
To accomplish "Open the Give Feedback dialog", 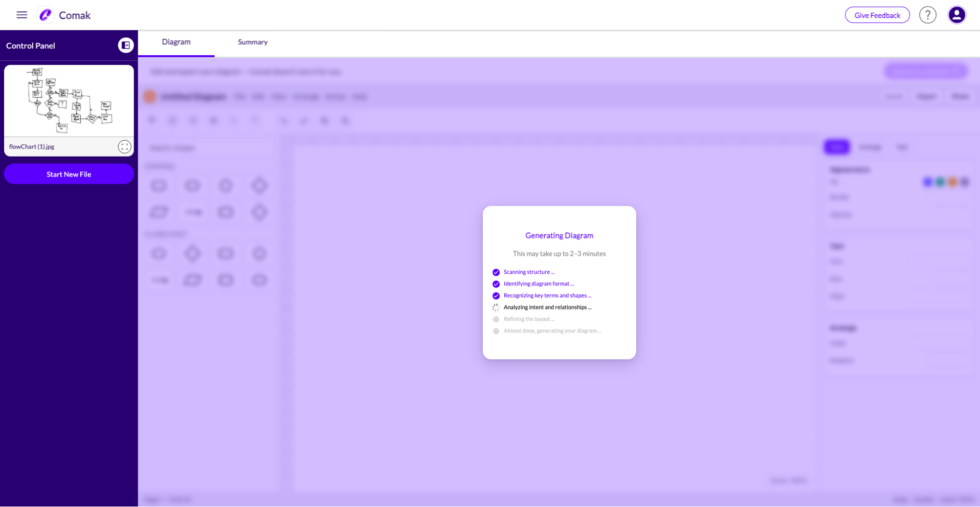I will click(x=877, y=15).
